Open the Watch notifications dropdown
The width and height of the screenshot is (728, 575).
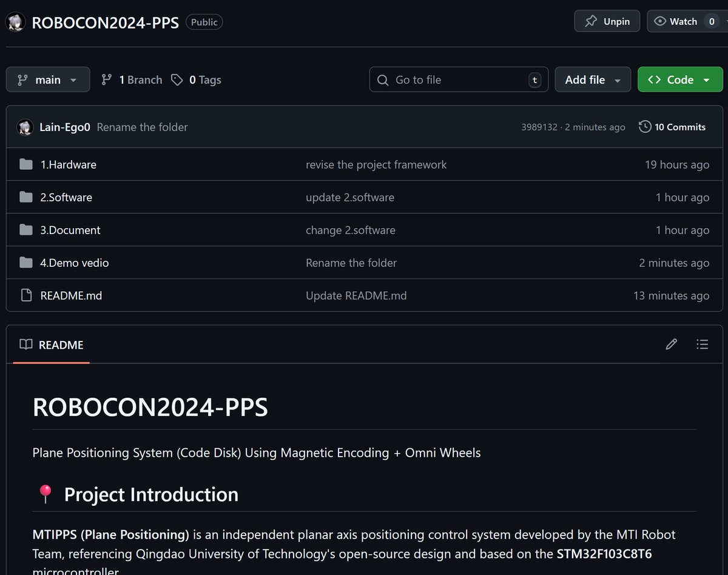688,21
